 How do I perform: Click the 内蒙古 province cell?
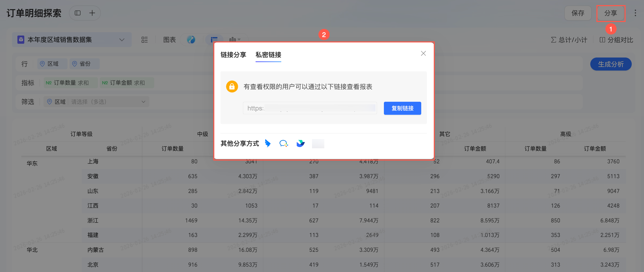(96, 250)
